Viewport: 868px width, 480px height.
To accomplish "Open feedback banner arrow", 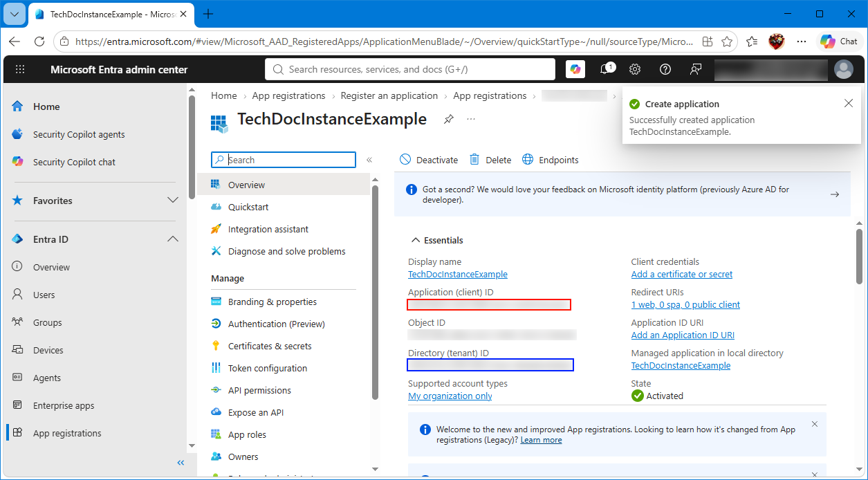I will click(835, 194).
